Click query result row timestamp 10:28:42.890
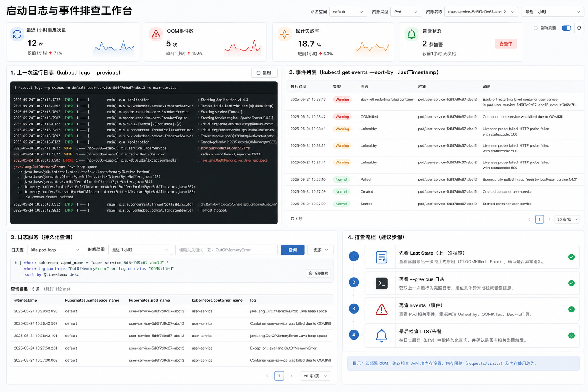 click(x=36, y=311)
